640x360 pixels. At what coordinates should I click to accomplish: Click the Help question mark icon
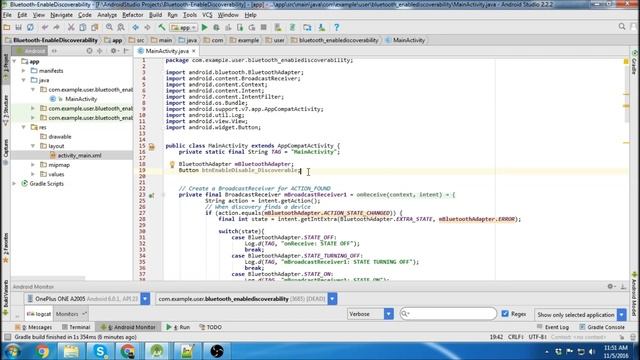click(336, 27)
